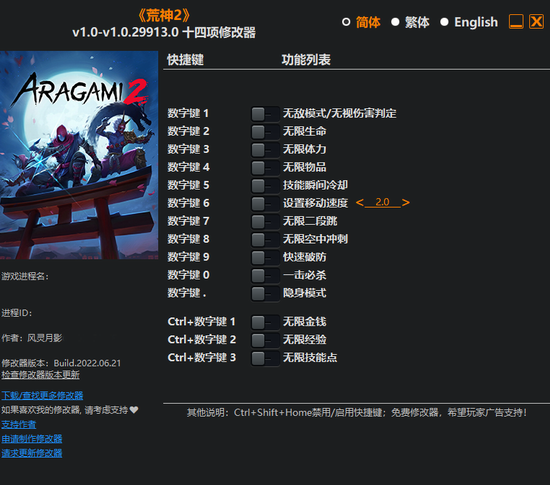Enable 无限生命 toggle
550x485 pixels.
(265, 132)
